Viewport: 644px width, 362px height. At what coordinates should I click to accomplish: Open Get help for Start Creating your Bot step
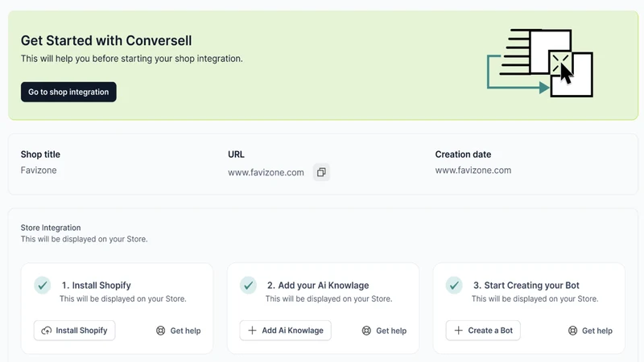(x=590, y=331)
